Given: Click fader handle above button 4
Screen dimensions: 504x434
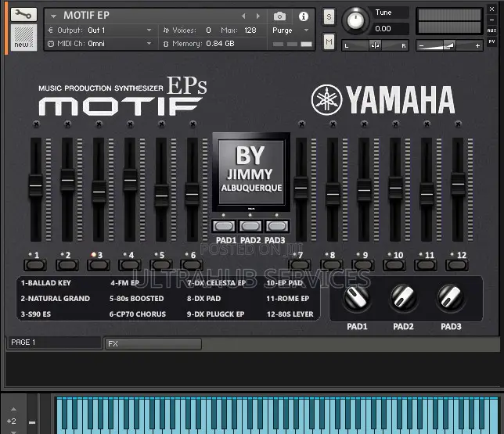Looking at the screenshot, I should coord(130,180).
